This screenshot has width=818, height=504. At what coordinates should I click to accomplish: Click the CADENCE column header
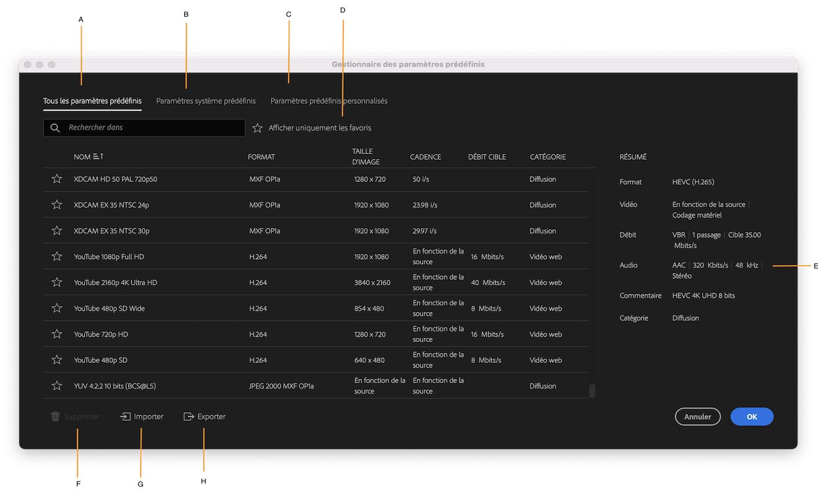pyautogui.click(x=425, y=157)
